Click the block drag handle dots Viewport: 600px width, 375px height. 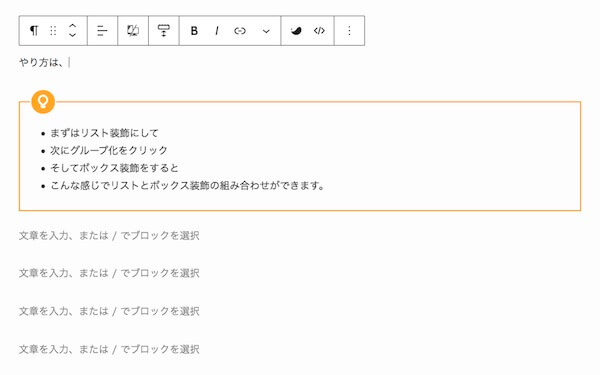click(53, 31)
